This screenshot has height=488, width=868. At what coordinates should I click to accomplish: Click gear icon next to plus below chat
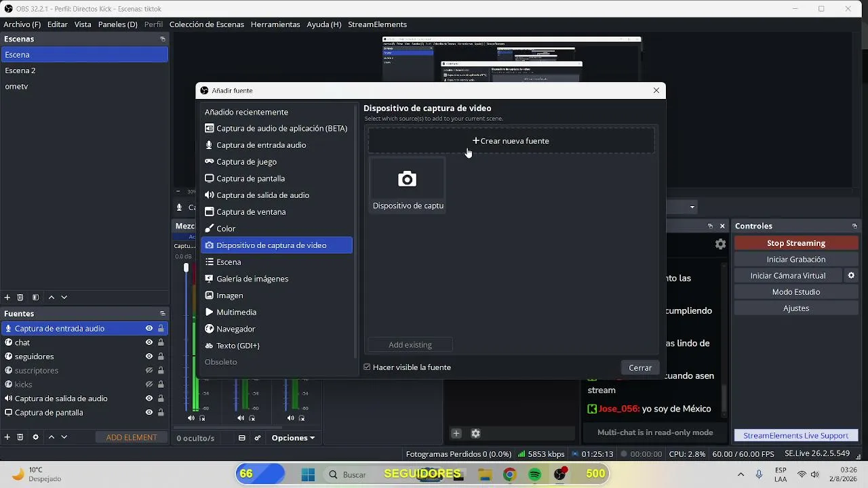[475, 433]
